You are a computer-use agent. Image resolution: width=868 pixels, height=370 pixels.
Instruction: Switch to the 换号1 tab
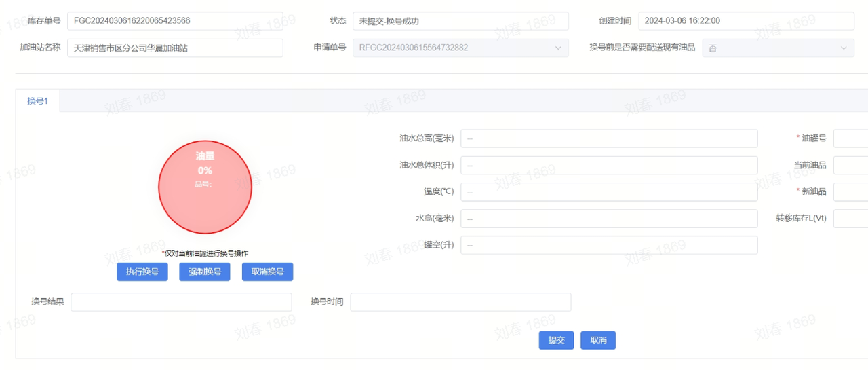pyautogui.click(x=38, y=101)
